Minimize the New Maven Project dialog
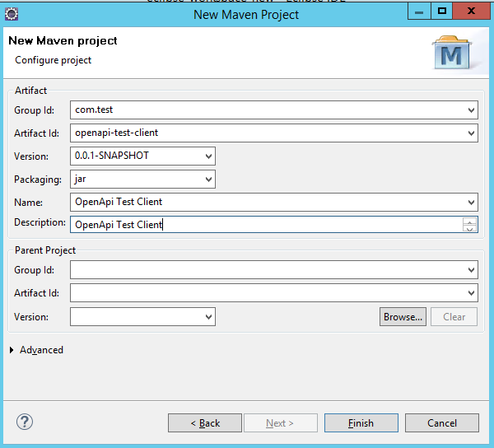494x448 pixels. click(419, 12)
